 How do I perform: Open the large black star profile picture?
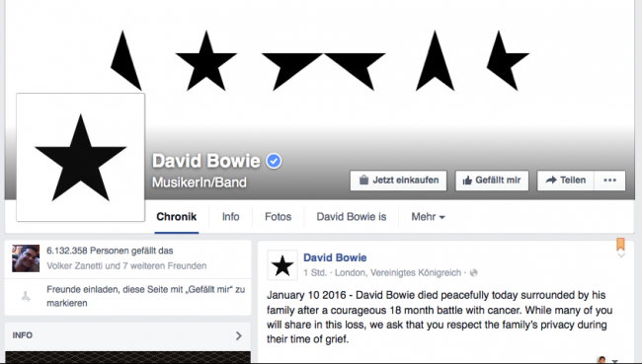click(81, 158)
